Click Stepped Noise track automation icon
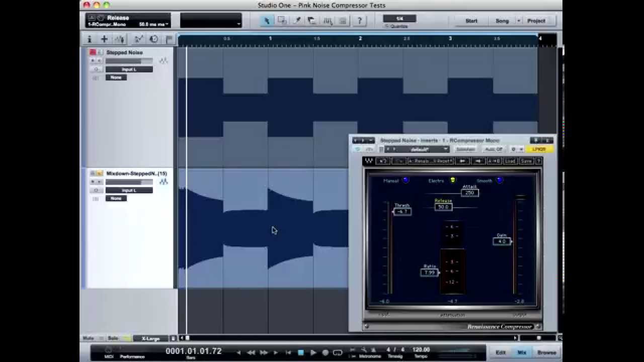Image resolution: width=644 pixels, height=362 pixels. (x=164, y=61)
